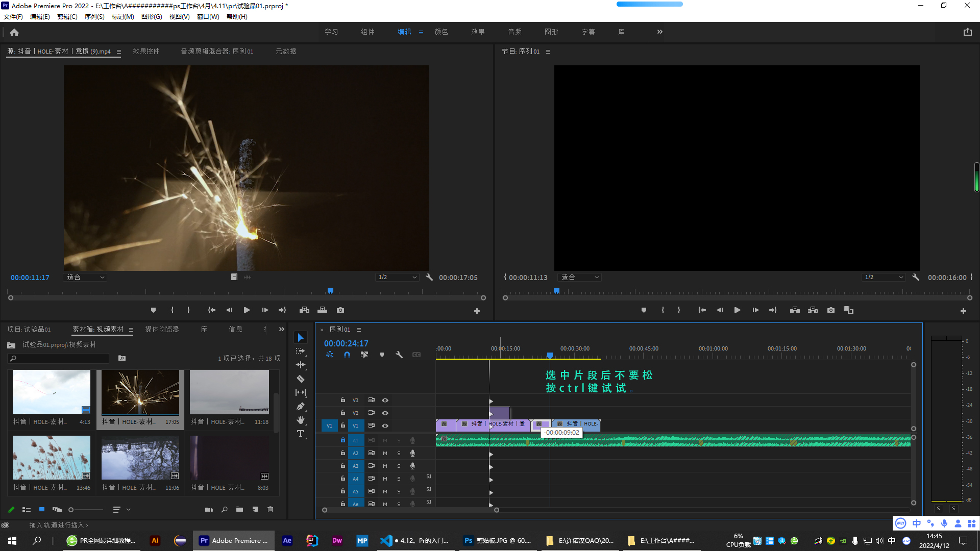Toggle track lock on V2

pos(343,412)
